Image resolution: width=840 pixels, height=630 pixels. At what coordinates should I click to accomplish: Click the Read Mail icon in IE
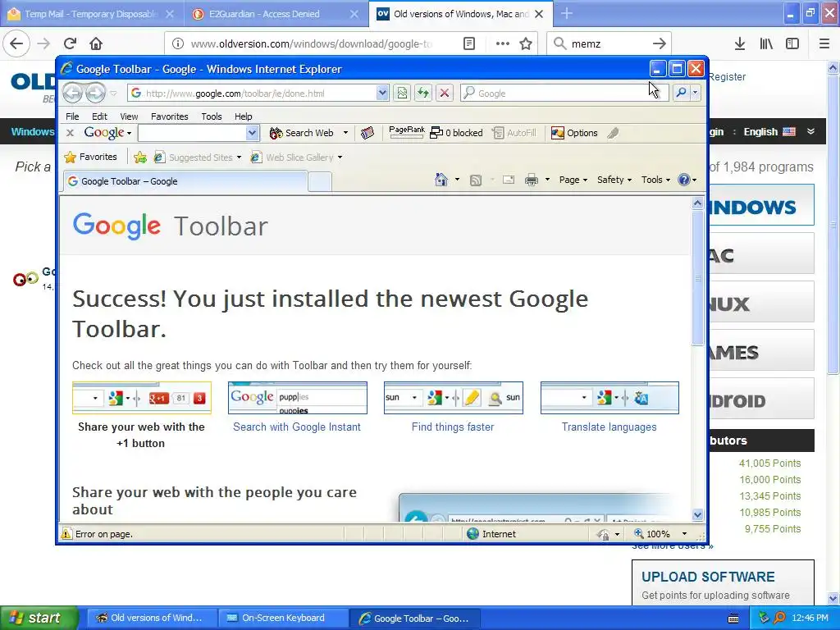pos(509,180)
